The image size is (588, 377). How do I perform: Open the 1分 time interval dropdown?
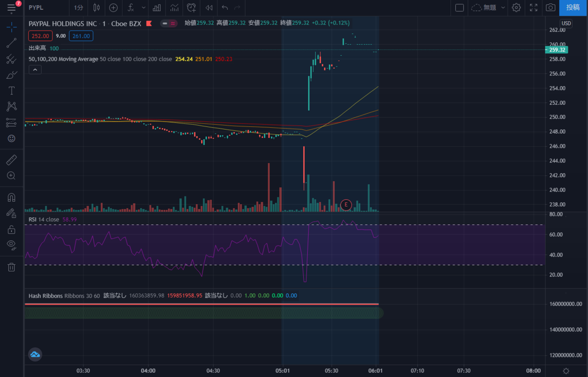click(x=78, y=7)
